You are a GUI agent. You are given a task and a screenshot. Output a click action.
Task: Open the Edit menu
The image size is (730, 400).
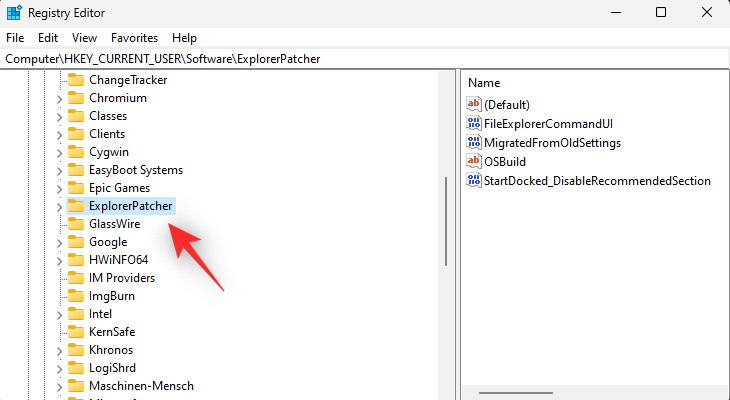pyautogui.click(x=48, y=38)
